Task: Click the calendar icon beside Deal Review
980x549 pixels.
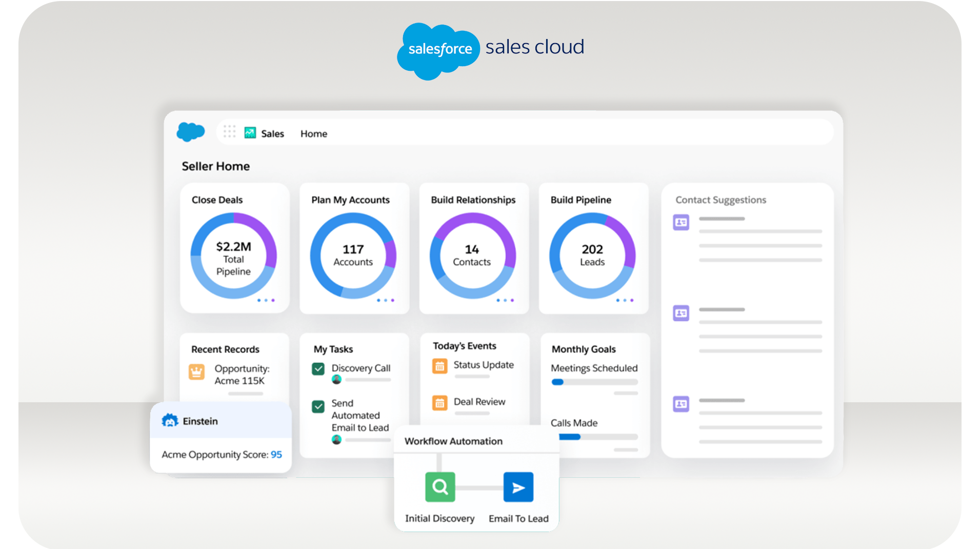Action: 439,403
